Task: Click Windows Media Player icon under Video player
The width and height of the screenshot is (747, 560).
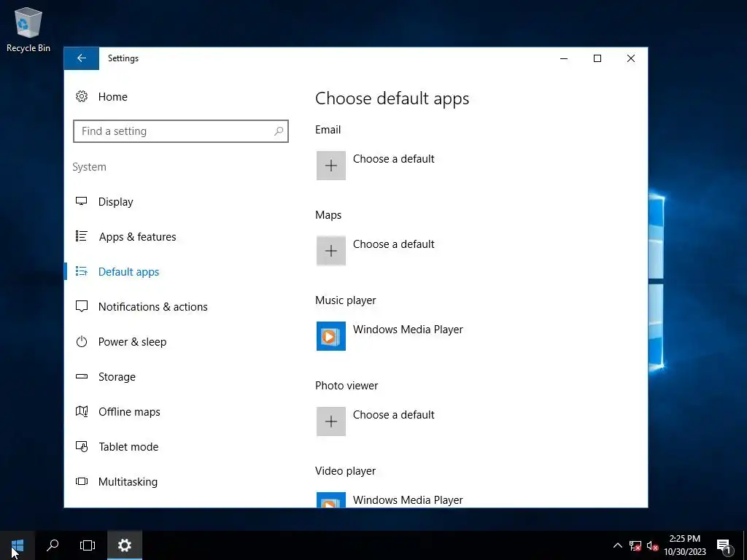Action: [x=331, y=500]
